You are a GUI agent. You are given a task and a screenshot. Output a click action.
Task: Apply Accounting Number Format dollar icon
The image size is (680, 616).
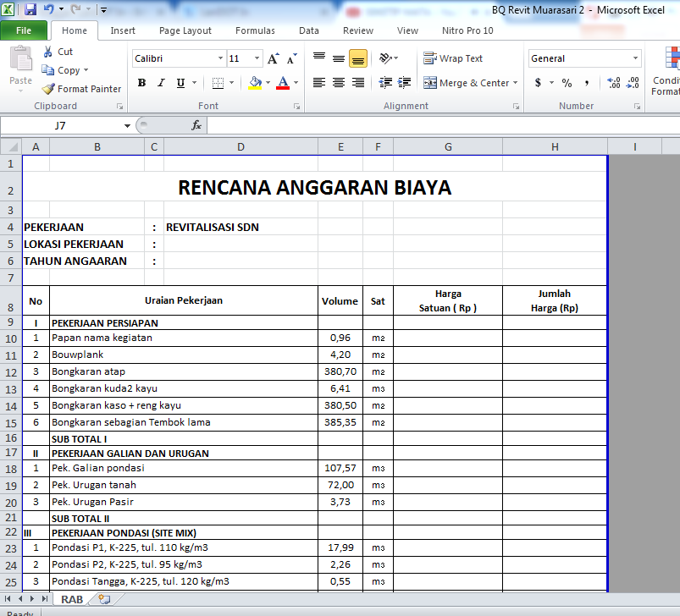(x=538, y=83)
